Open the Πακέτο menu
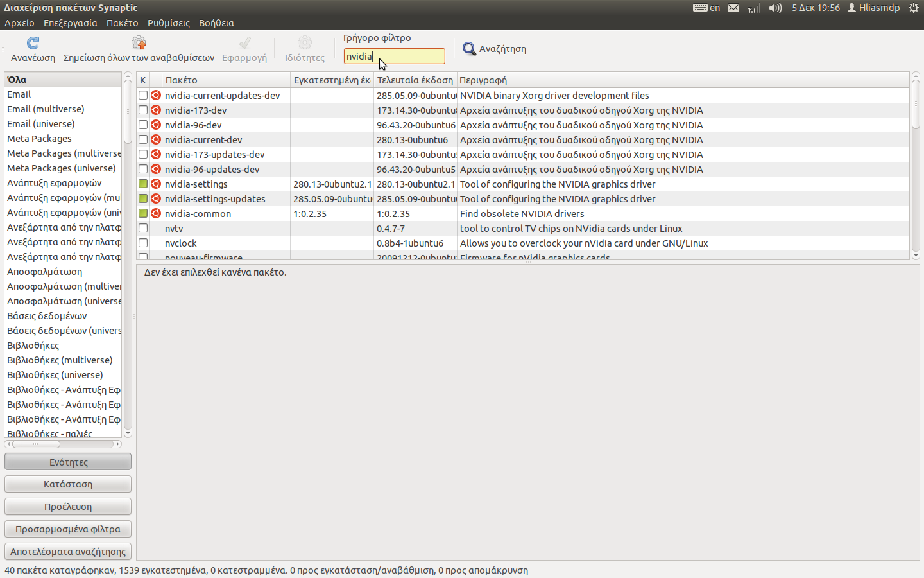The image size is (924, 578). tap(123, 23)
